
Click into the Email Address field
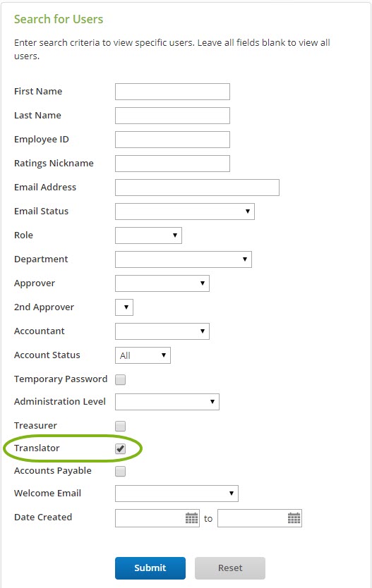click(x=197, y=188)
